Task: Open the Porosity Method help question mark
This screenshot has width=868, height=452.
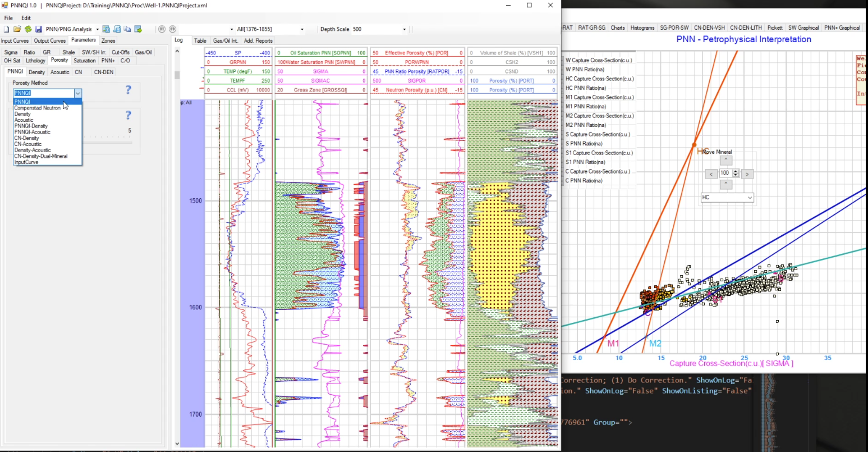Action: 128,90
